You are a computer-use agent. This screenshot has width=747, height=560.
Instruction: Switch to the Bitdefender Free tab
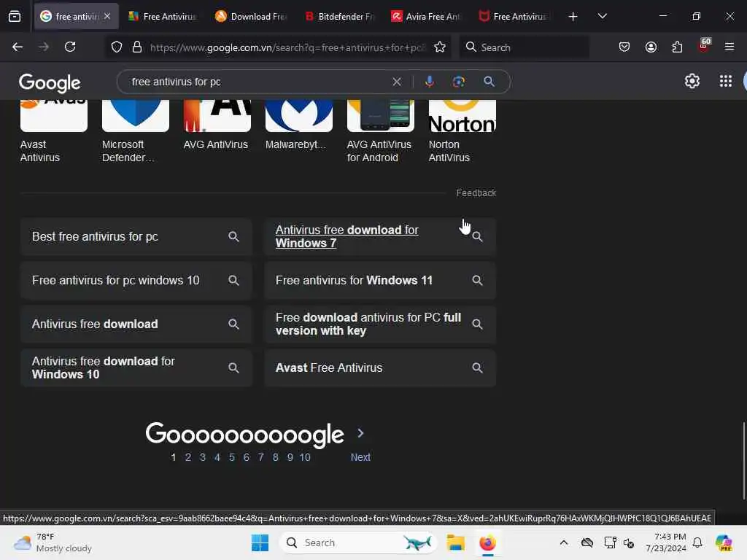339,16
